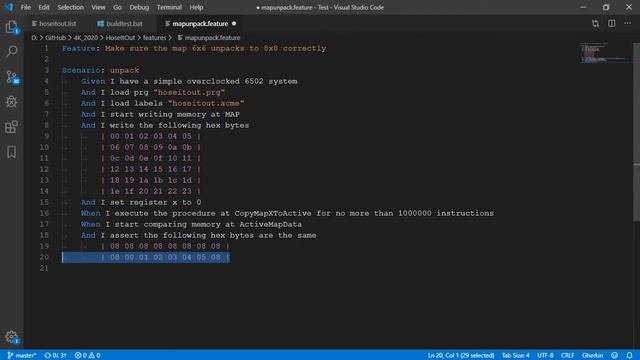640x360 pixels.
Task: Open the Manage gear settings
Action: point(11,337)
